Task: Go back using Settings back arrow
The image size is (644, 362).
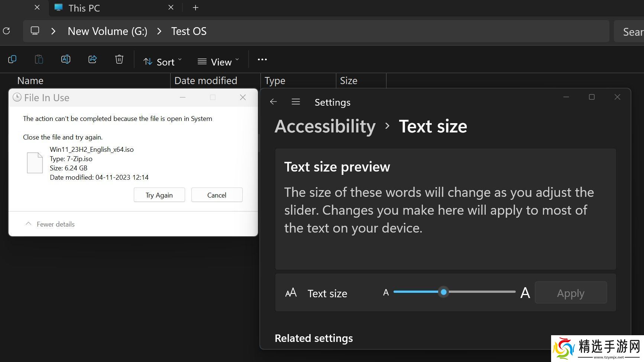Action: pos(274,102)
